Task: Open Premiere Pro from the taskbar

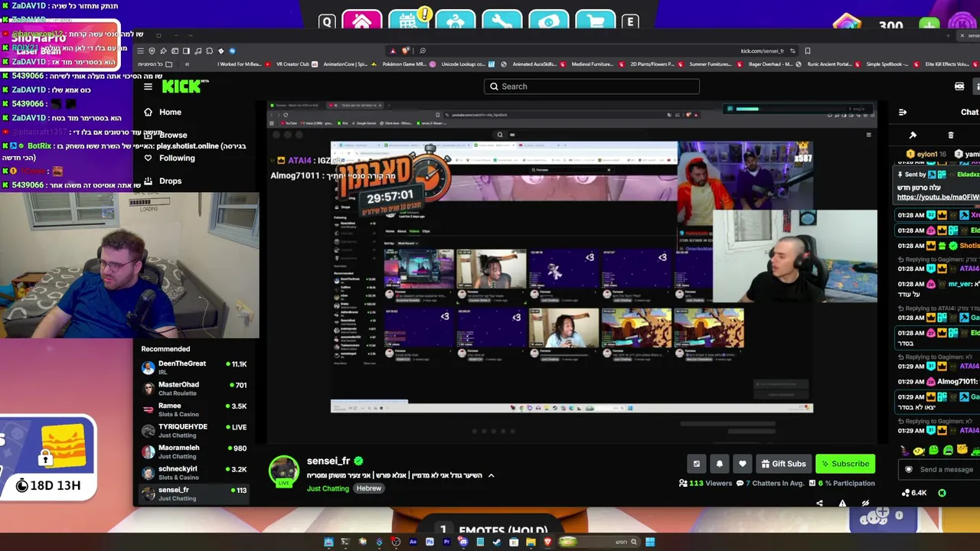Action: point(446,542)
